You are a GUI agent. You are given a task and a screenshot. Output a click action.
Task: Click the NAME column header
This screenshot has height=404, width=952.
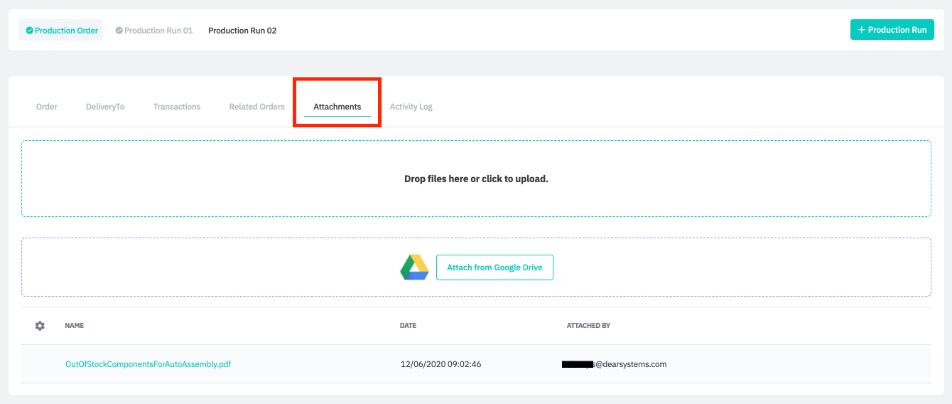pyautogui.click(x=74, y=326)
